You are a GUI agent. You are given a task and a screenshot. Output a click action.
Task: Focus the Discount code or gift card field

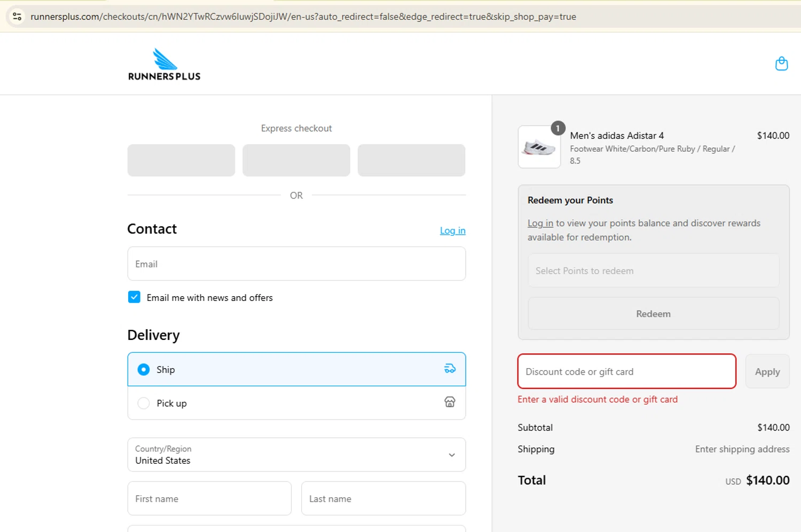click(x=627, y=371)
